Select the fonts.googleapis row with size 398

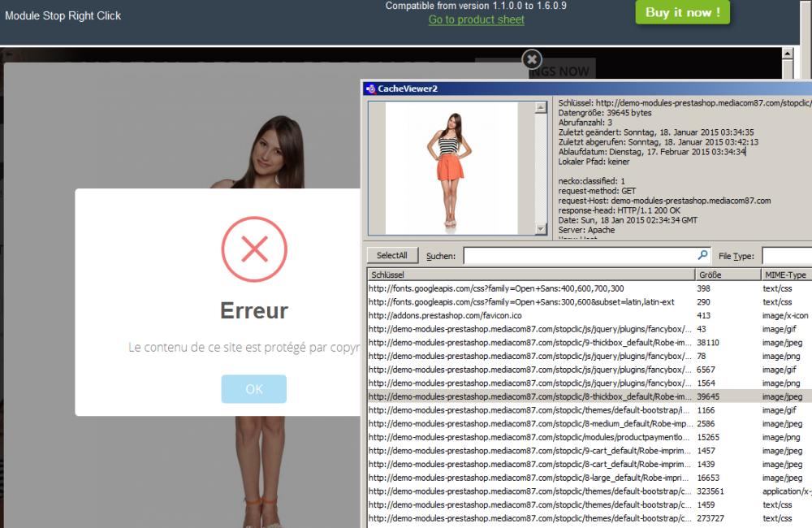590,288
